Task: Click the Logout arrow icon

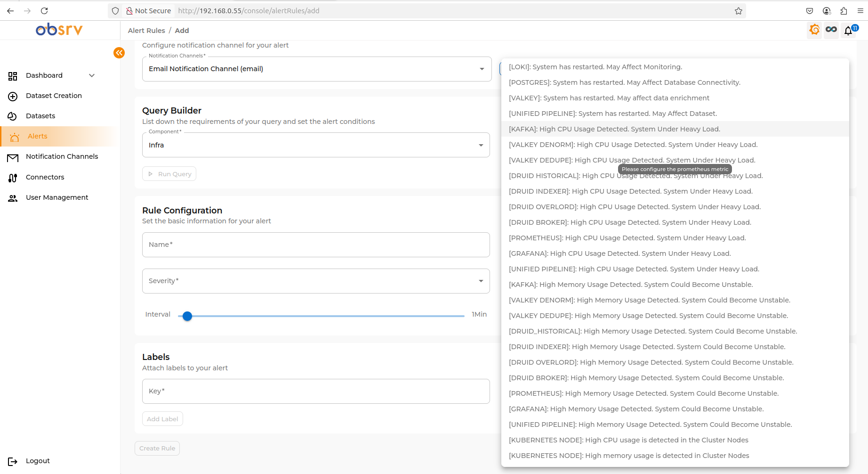Action: (x=13, y=461)
